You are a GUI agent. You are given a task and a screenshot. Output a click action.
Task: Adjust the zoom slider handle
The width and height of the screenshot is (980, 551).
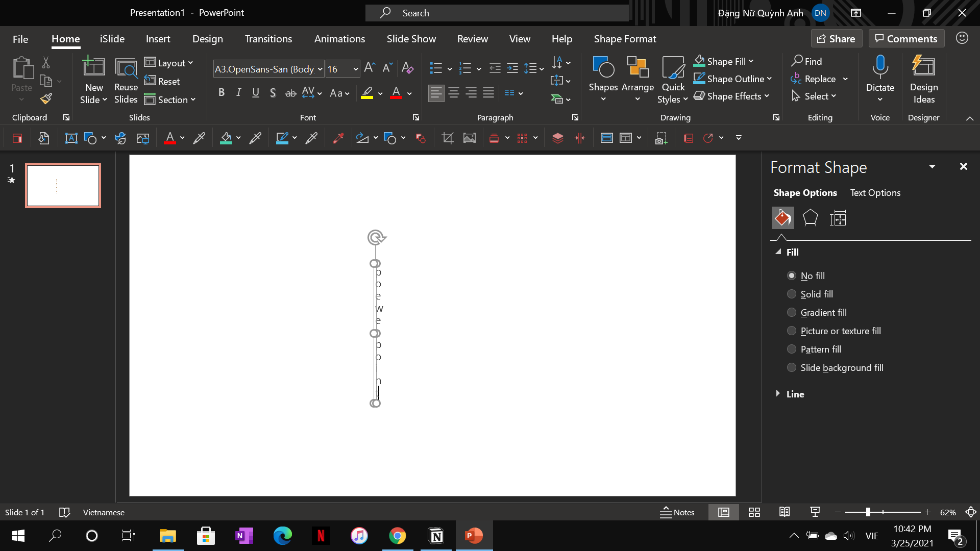point(868,512)
